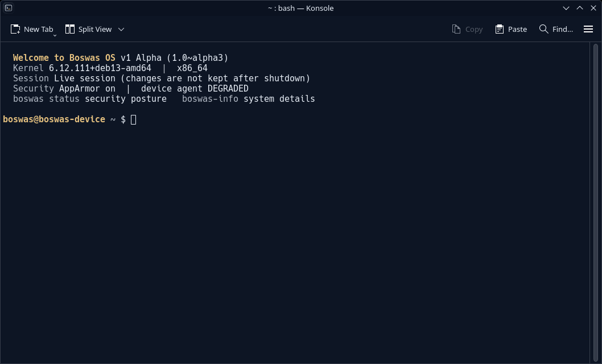The image size is (602, 364).
Task: Click the Konsole terminal icon in title bar
Action: pyautogui.click(x=9, y=7)
